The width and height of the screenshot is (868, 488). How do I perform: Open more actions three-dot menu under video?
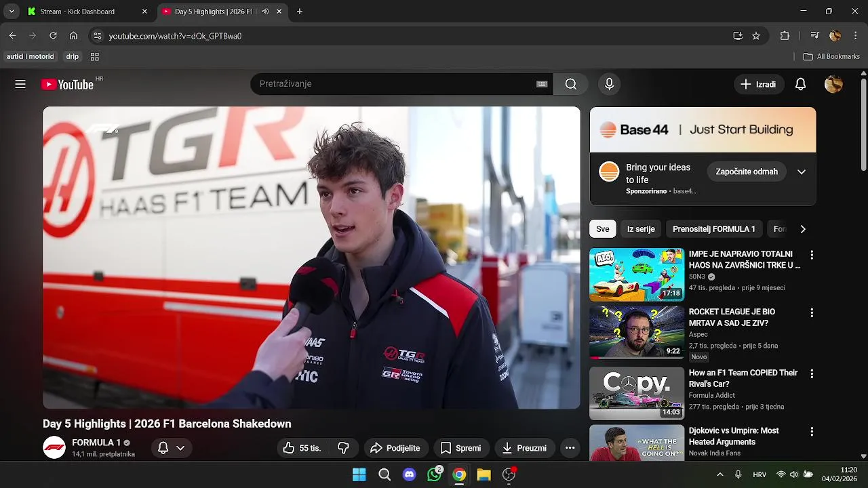click(x=570, y=448)
